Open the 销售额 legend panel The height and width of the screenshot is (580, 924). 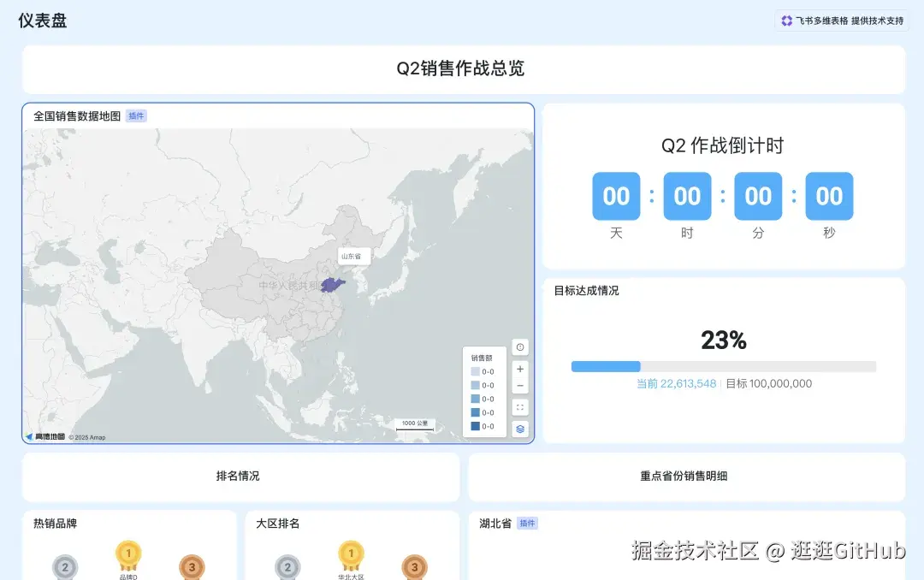(x=483, y=358)
